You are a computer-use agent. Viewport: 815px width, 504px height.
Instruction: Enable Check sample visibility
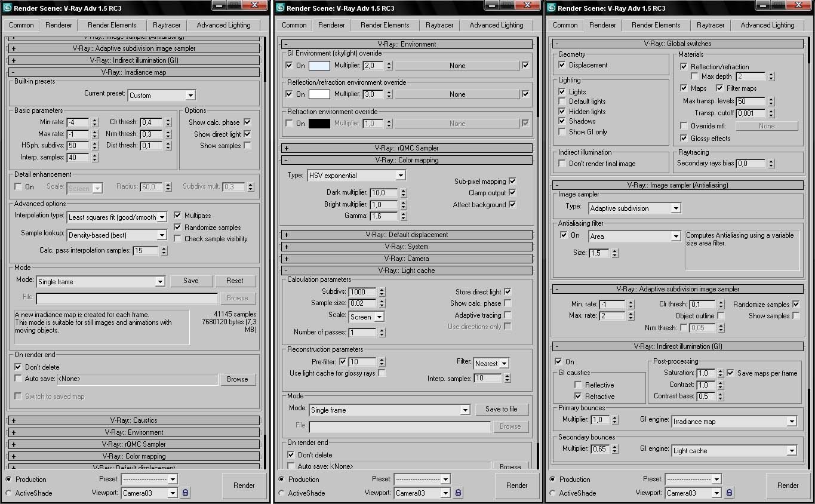[x=178, y=238]
